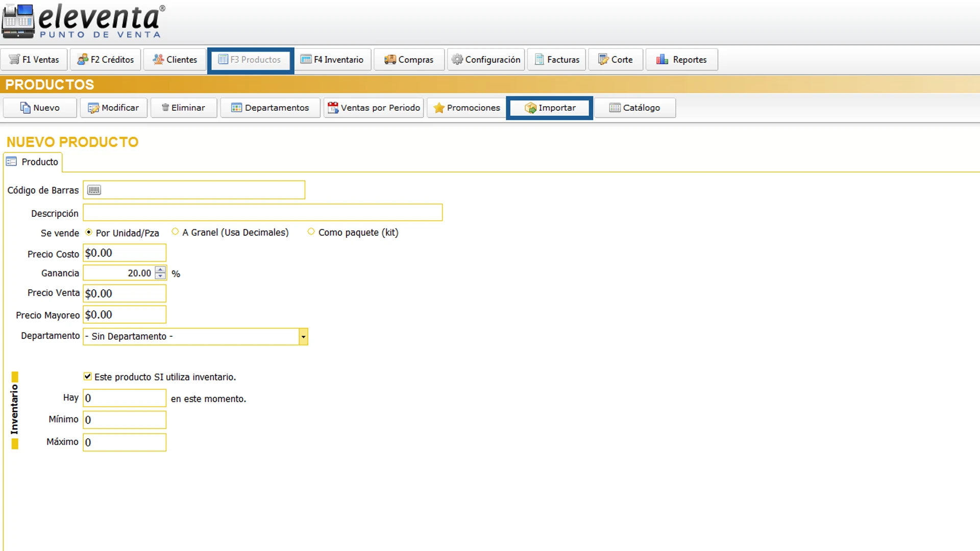
Task: Open the Reportes bar chart icon
Action: [662, 59]
